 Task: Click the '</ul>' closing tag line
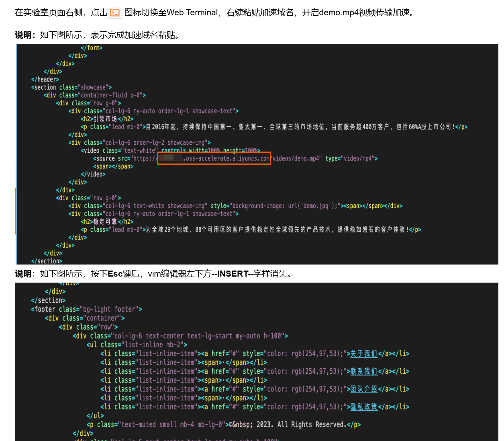click(x=95, y=415)
